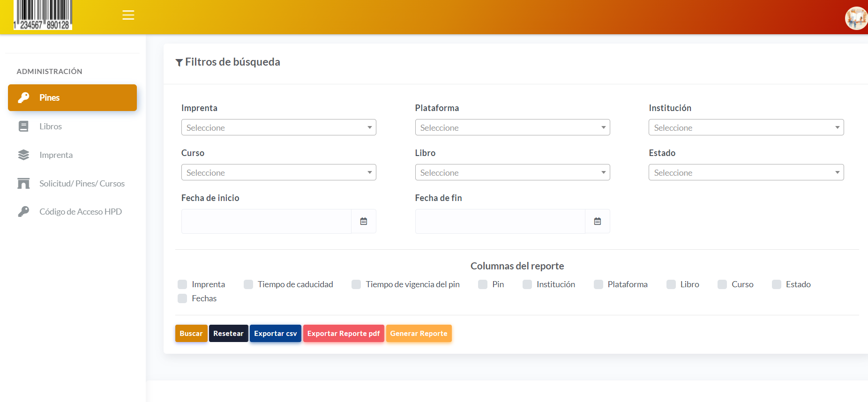Image resolution: width=868 pixels, height=402 pixels.
Task: Open calendar picker for Fecha de inicio
Action: click(x=364, y=221)
